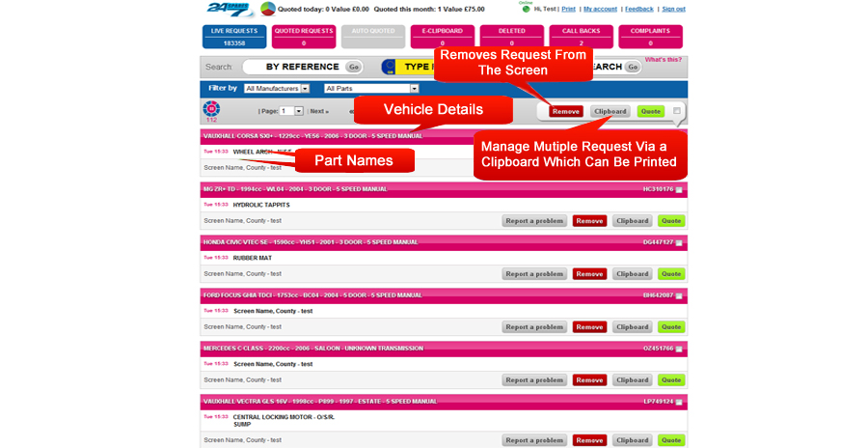Open the Live Requests tab
The image size is (868, 448).
(234, 37)
